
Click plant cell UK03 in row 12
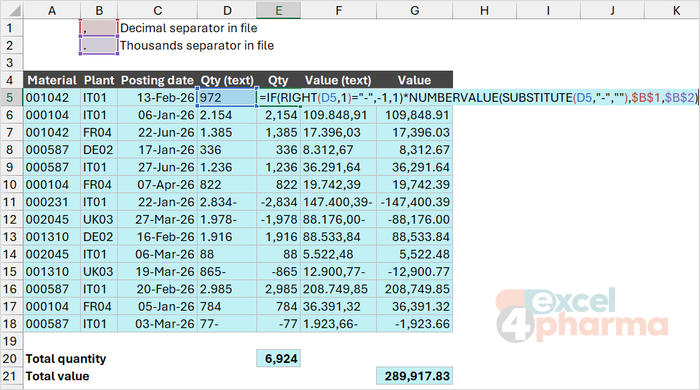pyautogui.click(x=99, y=219)
